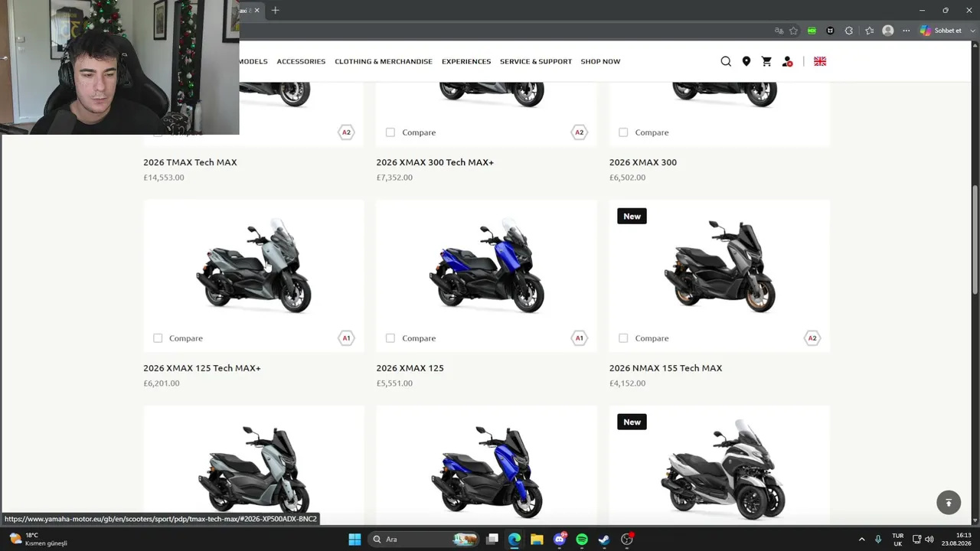Click the A1 licence badge on XMAX 125 Tech MAX+
The height and width of the screenshot is (551, 980).
pos(346,338)
